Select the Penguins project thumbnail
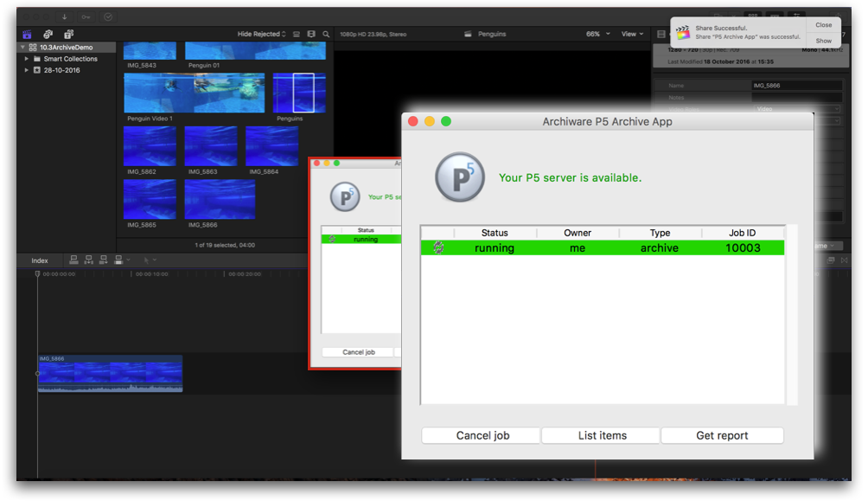Screen dimensions: 868x501 tap(299, 93)
